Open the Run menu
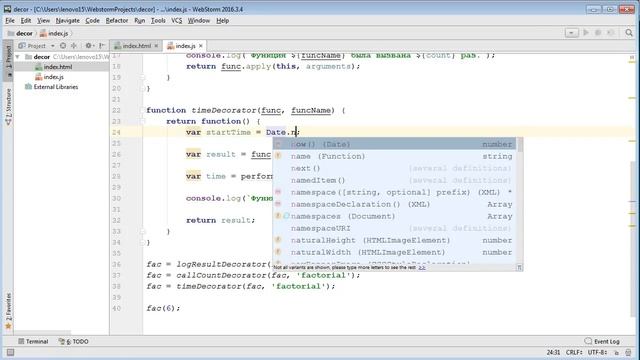The image size is (640, 360). pyautogui.click(x=140, y=20)
